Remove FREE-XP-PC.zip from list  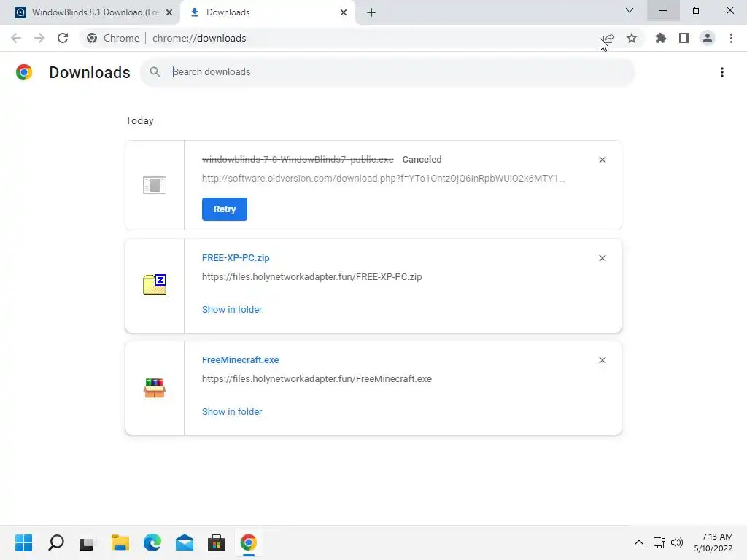602,258
